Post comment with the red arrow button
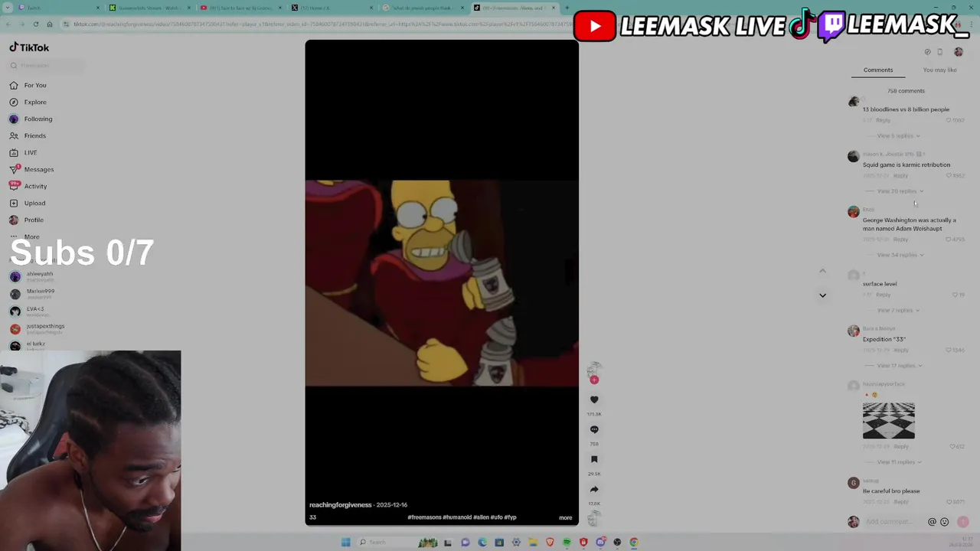The width and height of the screenshot is (980, 551). [963, 522]
